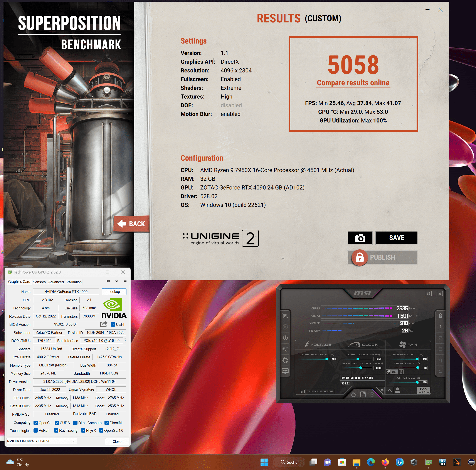
Task: Start the Afterburner OC Scanner
Action: tap(285, 349)
